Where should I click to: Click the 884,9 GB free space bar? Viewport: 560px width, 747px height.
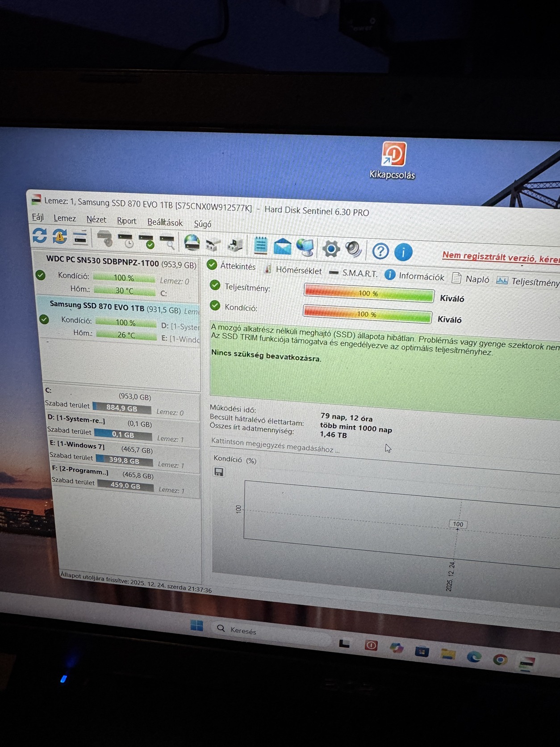pos(121,407)
